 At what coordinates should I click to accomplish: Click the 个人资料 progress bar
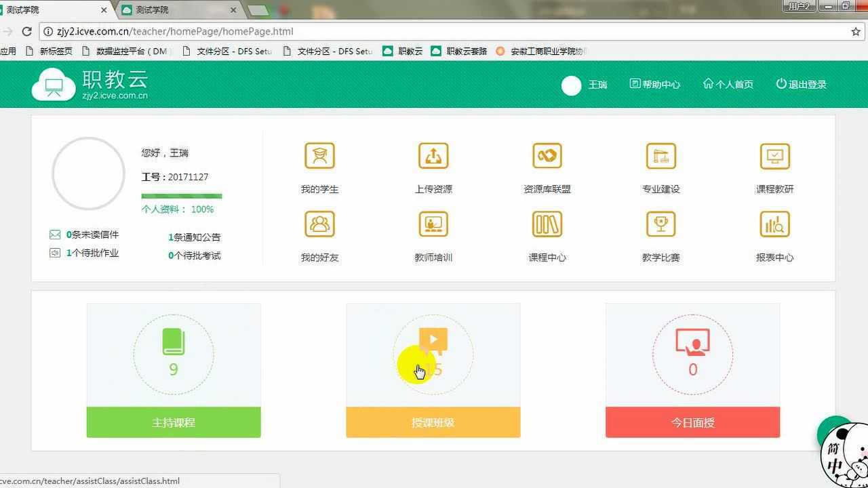(182, 197)
